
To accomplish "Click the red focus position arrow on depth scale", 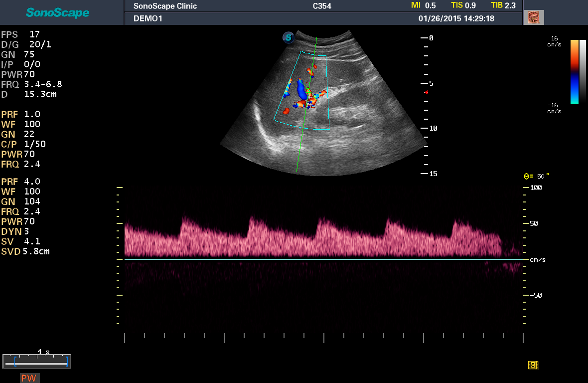I will pyautogui.click(x=426, y=92).
